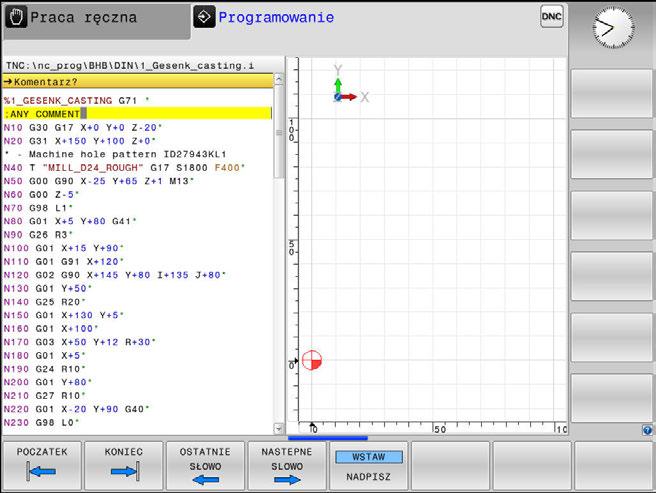
Task: Move to previous word with OSTATNIE SŁOWO
Action: 205,465
